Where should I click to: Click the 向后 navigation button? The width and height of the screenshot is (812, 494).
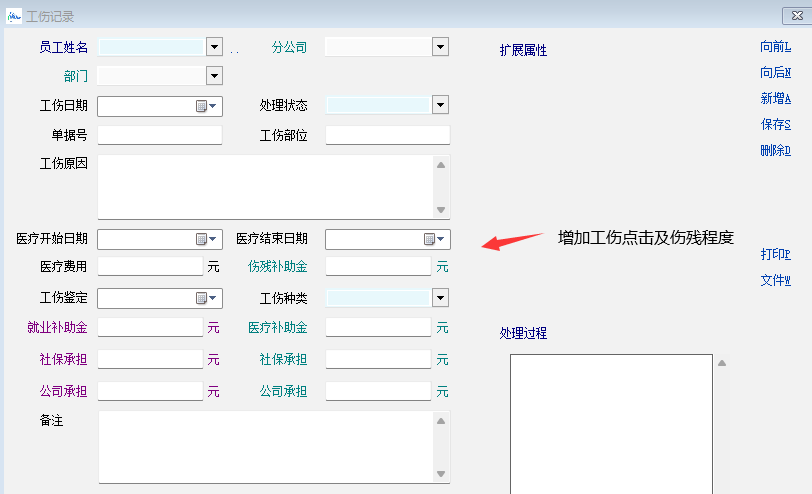pos(775,72)
